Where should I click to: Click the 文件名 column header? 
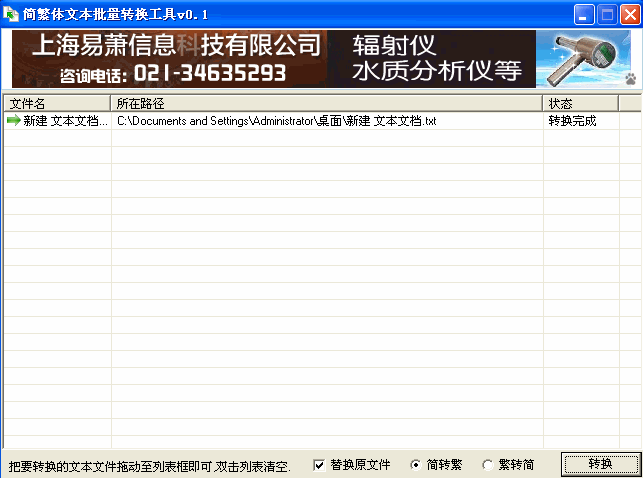[57, 103]
